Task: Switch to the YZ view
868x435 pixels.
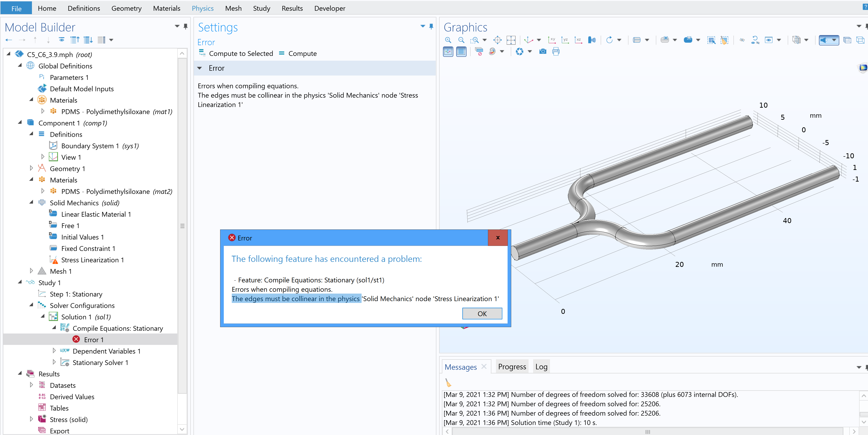Action: point(565,40)
